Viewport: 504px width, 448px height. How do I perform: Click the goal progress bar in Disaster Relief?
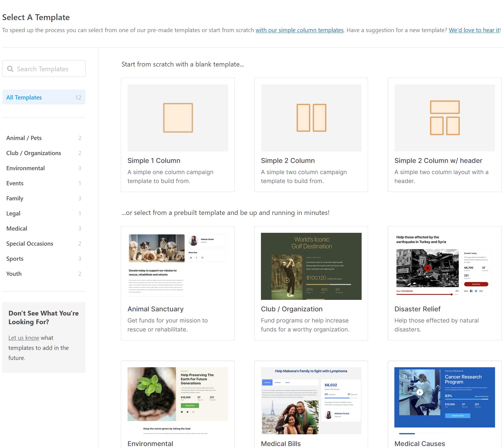pyautogui.click(x=425, y=294)
